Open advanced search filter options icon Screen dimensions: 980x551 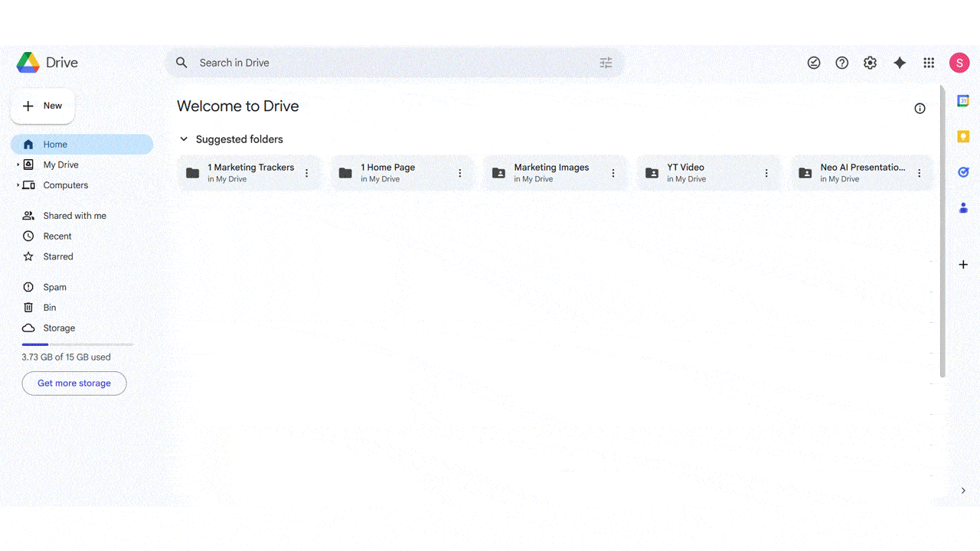(606, 63)
